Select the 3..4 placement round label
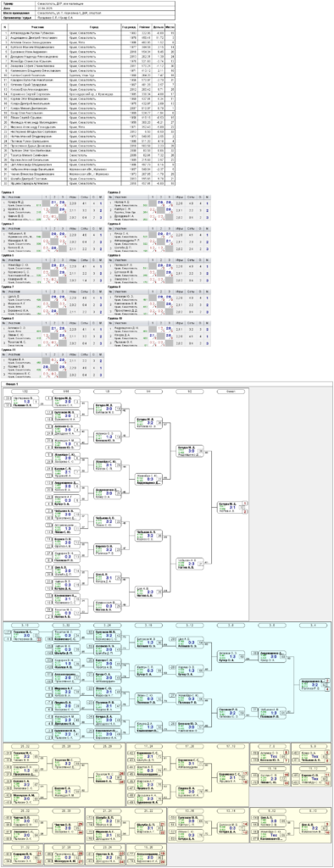The width and height of the screenshot is (334, 868). click(x=314, y=625)
